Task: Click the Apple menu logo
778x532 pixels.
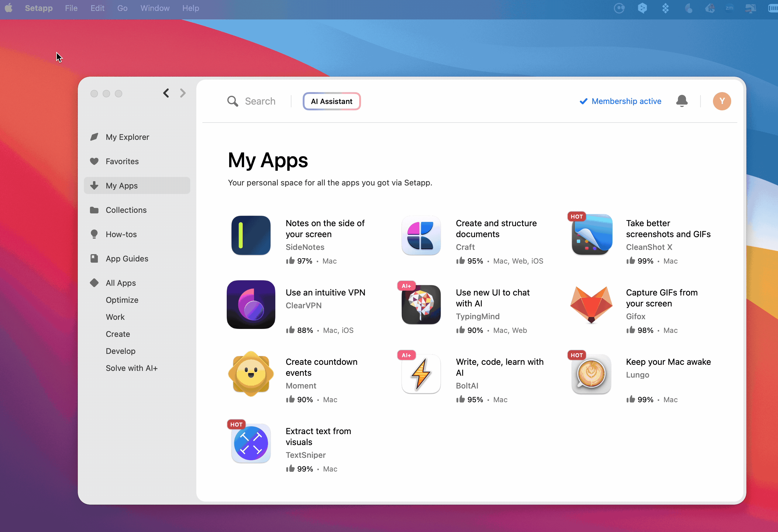Action: [x=9, y=8]
